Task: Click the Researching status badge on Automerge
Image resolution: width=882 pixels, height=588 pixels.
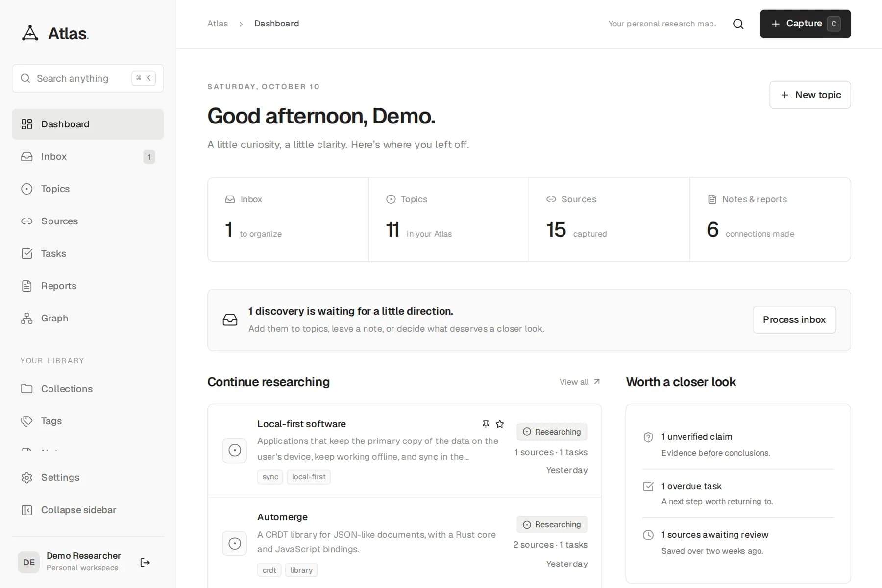Action: tap(552, 524)
